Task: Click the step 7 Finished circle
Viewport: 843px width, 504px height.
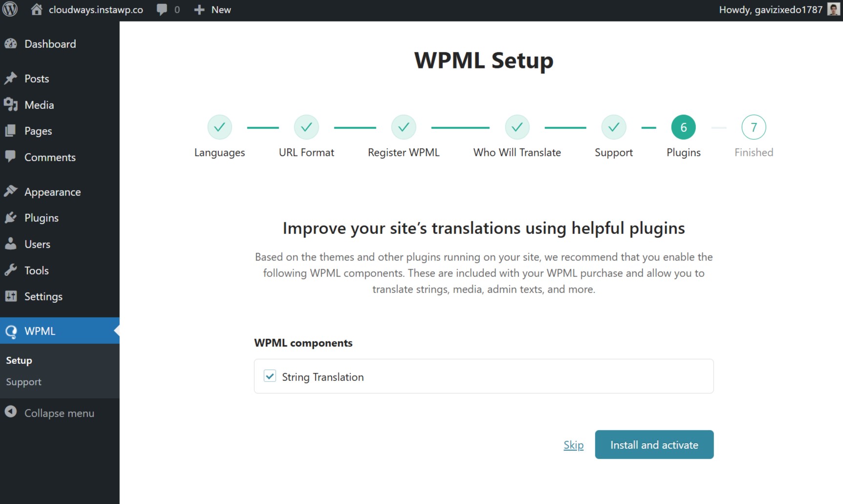Action: click(754, 127)
